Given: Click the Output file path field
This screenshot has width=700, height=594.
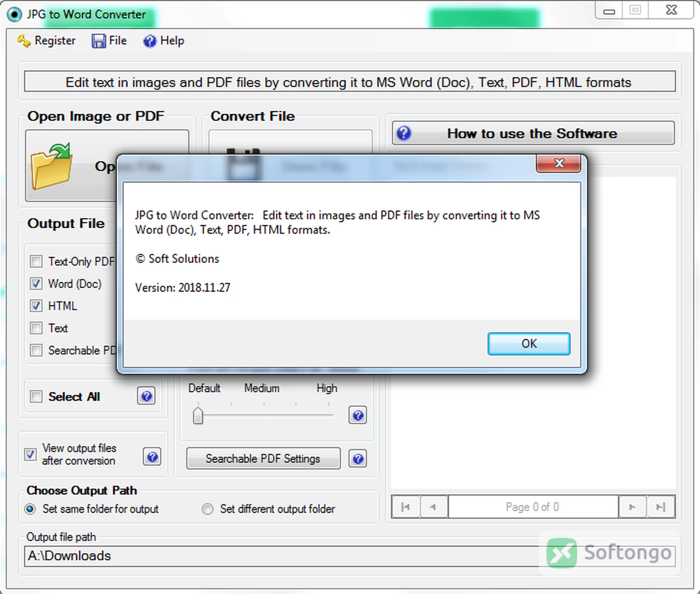Looking at the screenshot, I should tap(350, 556).
